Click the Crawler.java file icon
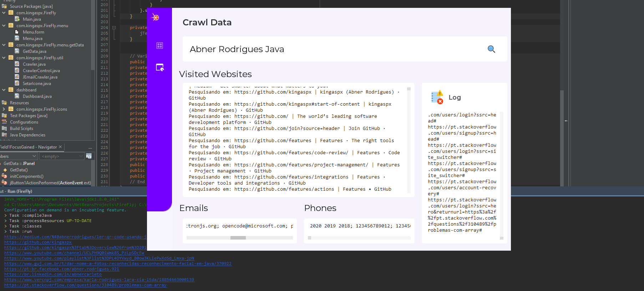Screen dimensions: 644x291 [17, 64]
